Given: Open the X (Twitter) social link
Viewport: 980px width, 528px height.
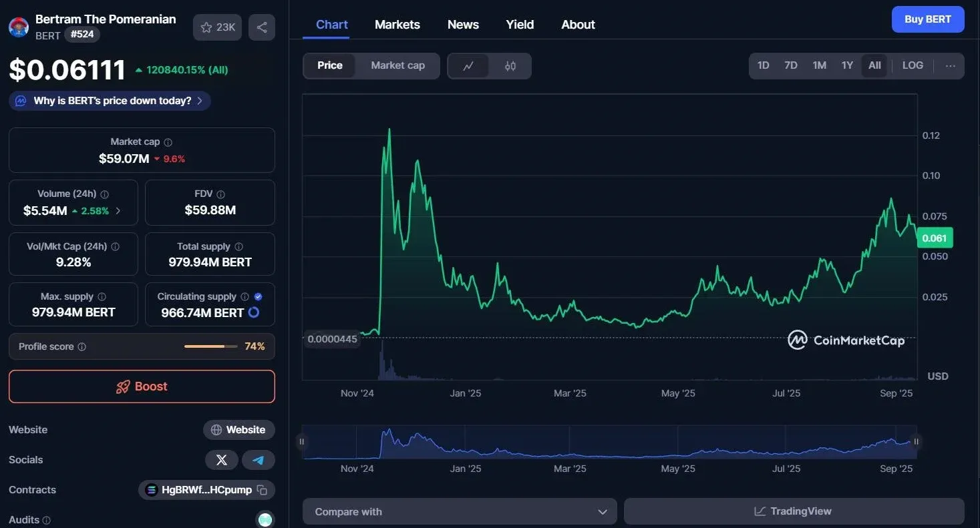Looking at the screenshot, I should (x=222, y=460).
